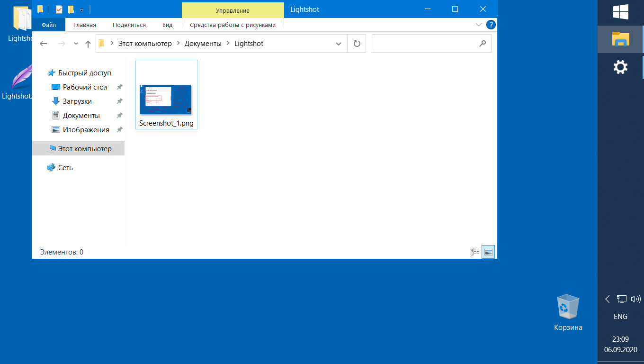Open the Поделиться ribbon tab

(129, 25)
